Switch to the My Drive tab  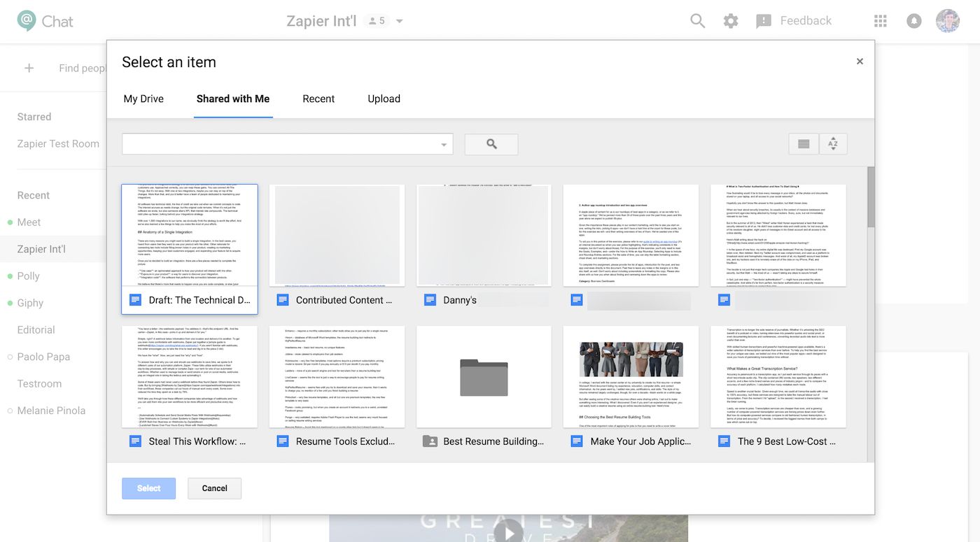point(143,99)
